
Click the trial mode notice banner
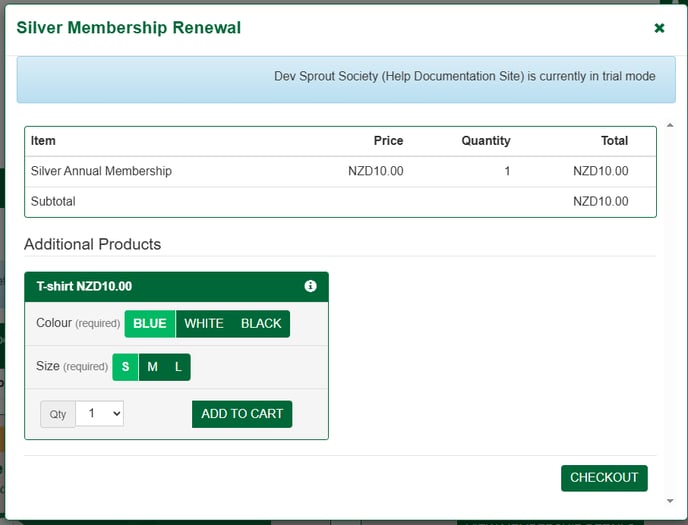(x=346, y=79)
